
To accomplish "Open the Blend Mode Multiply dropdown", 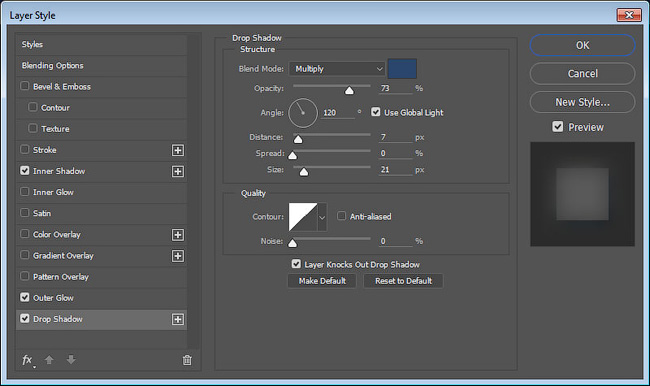I will (337, 69).
